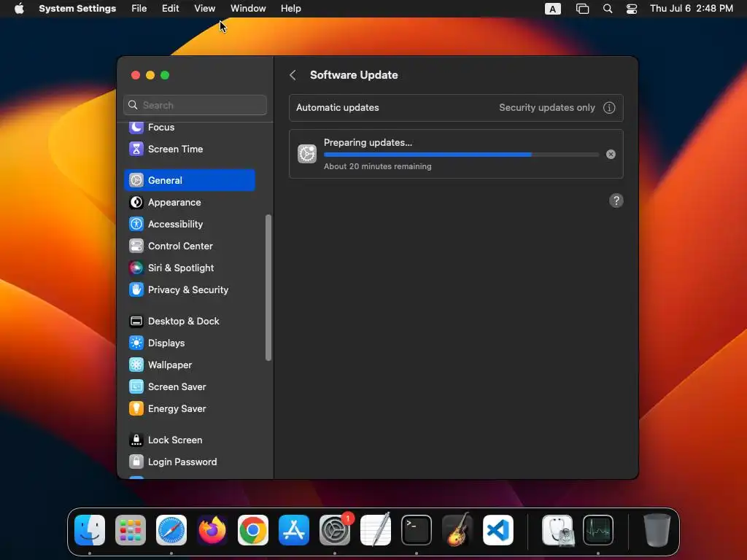This screenshot has height=560, width=747.
Task: Click the Software Update title
Action: 354,75
